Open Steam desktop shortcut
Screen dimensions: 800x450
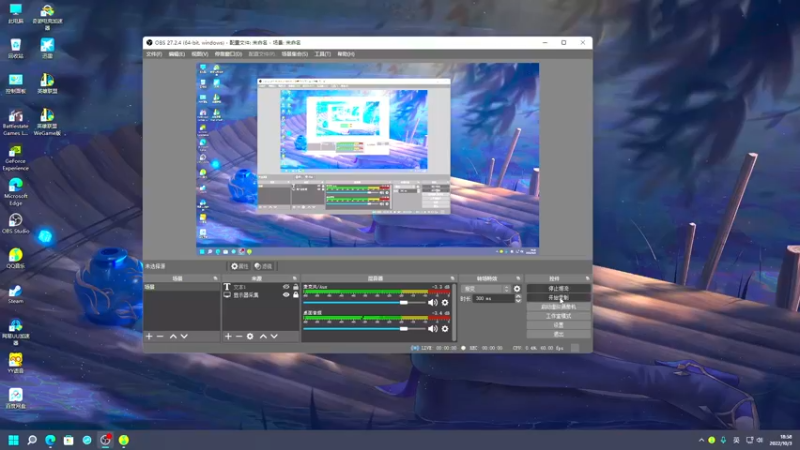(15, 294)
